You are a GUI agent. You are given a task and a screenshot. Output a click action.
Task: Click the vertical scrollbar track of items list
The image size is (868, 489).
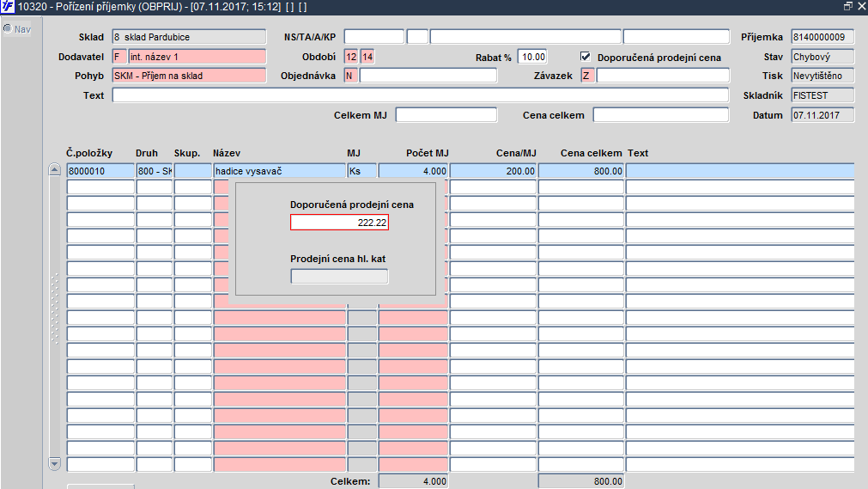click(x=54, y=316)
